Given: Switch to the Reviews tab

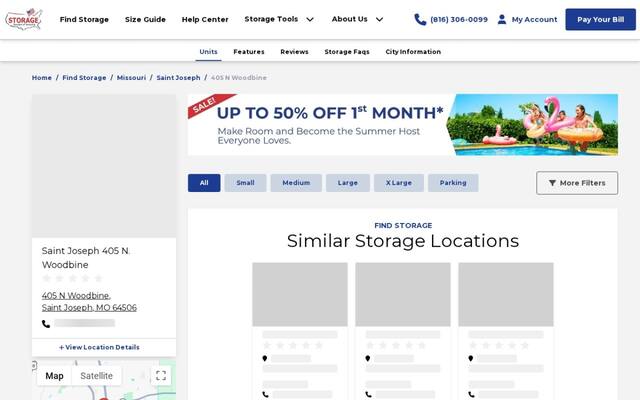Looking at the screenshot, I should coord(294,52).
